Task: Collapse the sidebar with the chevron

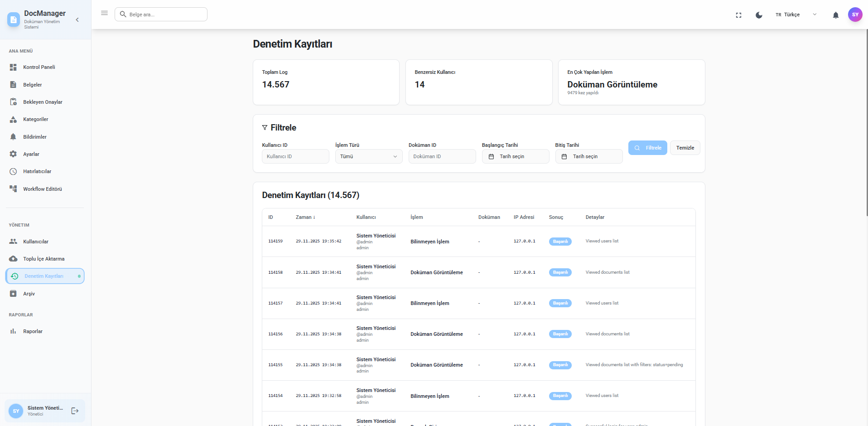Action: point(77,20)
